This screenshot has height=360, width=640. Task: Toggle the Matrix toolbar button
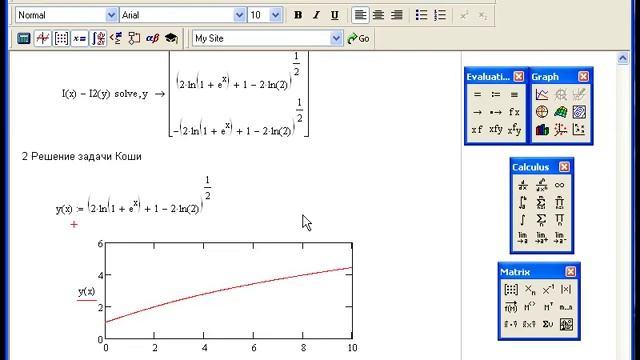click(x=61, y=38)
